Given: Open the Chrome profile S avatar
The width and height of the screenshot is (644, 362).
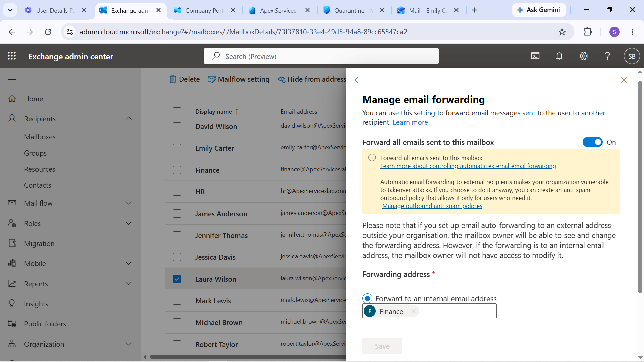Looking at the screenshot, I should 614,32.
